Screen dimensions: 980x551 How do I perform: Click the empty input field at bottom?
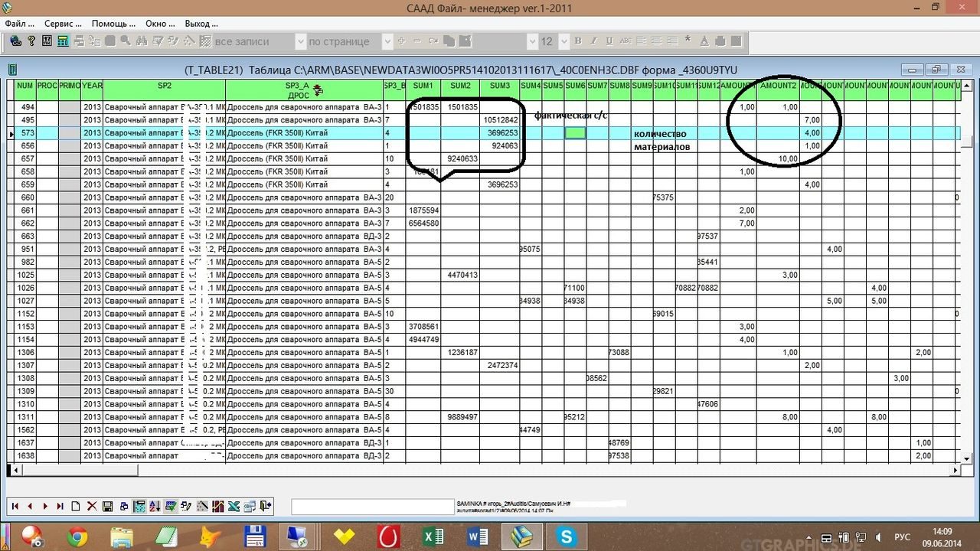point(372,507)
